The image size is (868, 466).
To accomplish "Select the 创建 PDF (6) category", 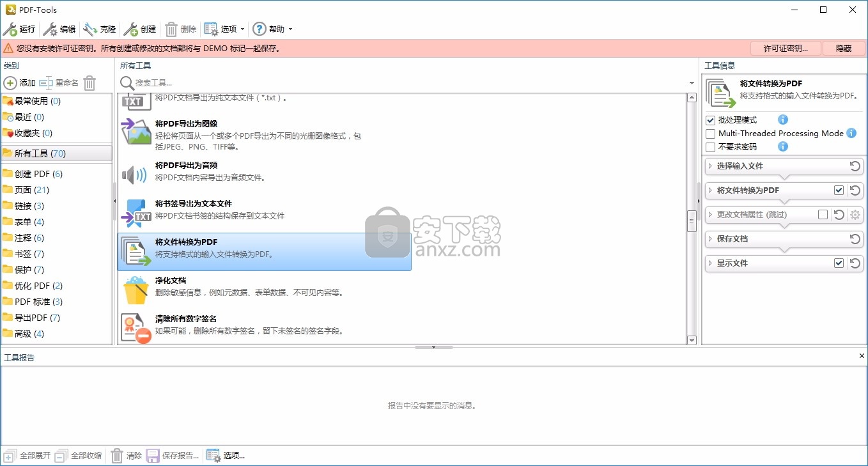I will click(56, 174).
